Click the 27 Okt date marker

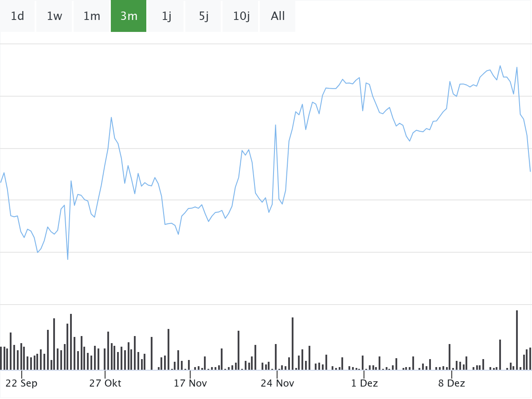click(105, 383)
